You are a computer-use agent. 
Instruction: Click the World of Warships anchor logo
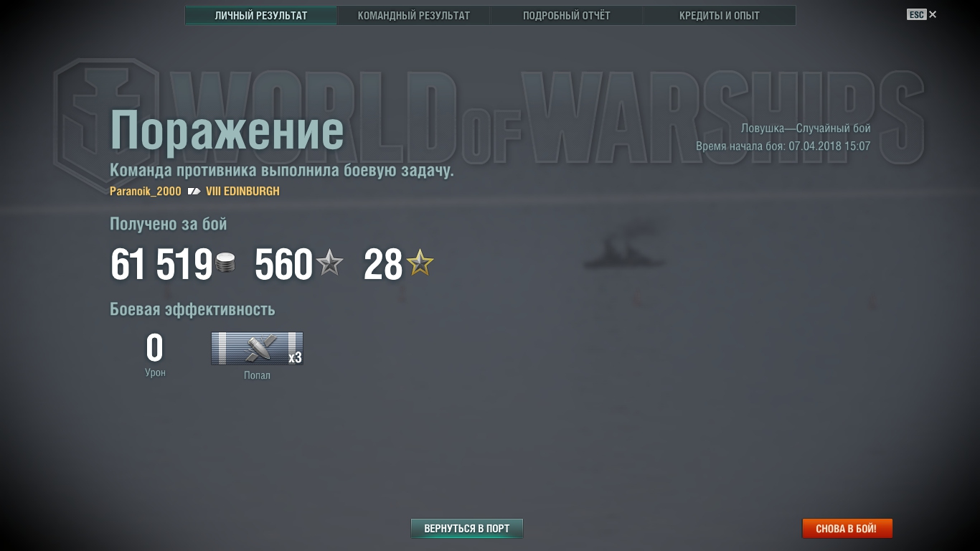point(106,114)
